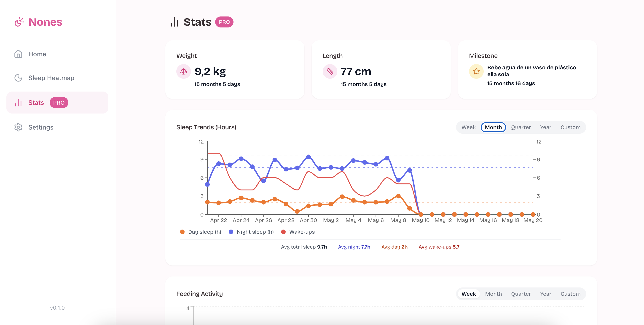644x325 pixels.
Task: Select Week range for Feeding Activity
Action: (468, 294)
